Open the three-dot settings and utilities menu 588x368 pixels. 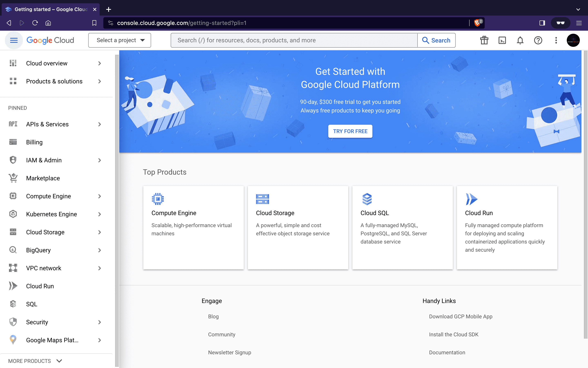coord(556,40)
